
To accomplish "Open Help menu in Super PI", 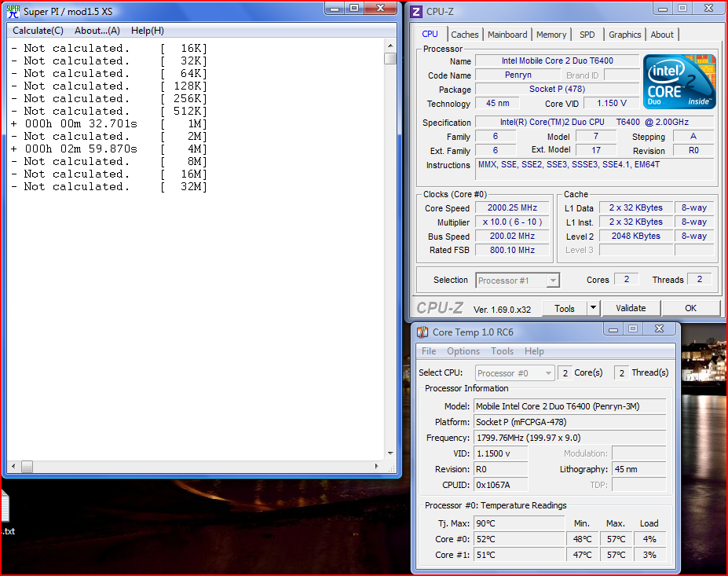I will (148, 31).
